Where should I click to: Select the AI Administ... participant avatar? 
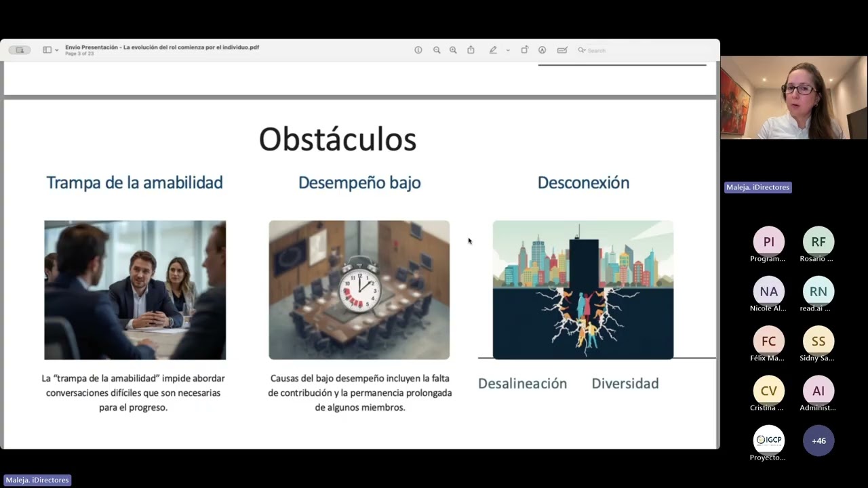tap(818, 390)
